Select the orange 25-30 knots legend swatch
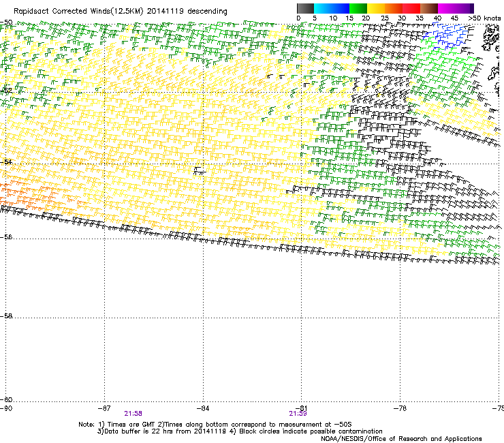Viewport: 504px width, 443px height. point(394,8)
